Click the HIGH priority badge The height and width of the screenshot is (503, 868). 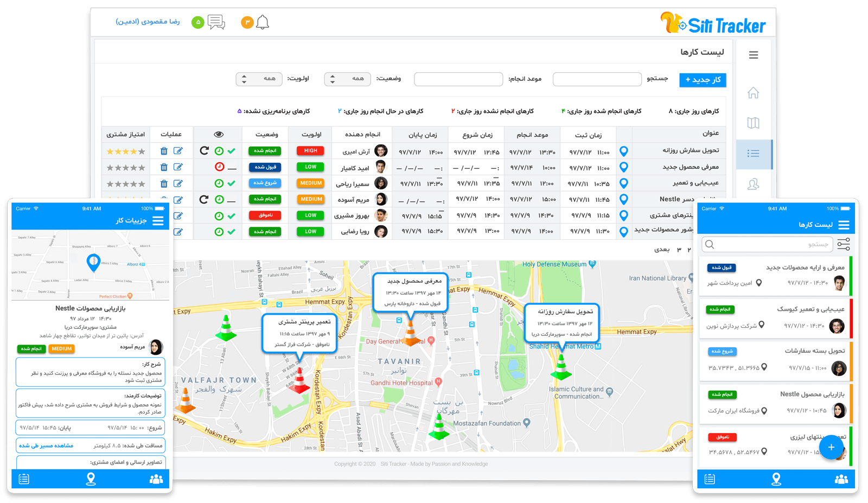point(310,151)
